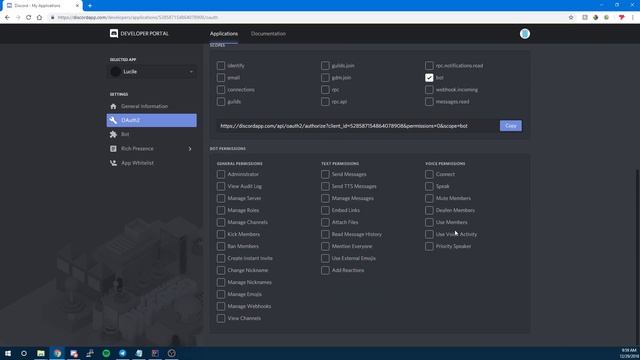Click the Rich Presence sidebar icon
This screenshot has height=360, width=640.
[x=113, y=149]
